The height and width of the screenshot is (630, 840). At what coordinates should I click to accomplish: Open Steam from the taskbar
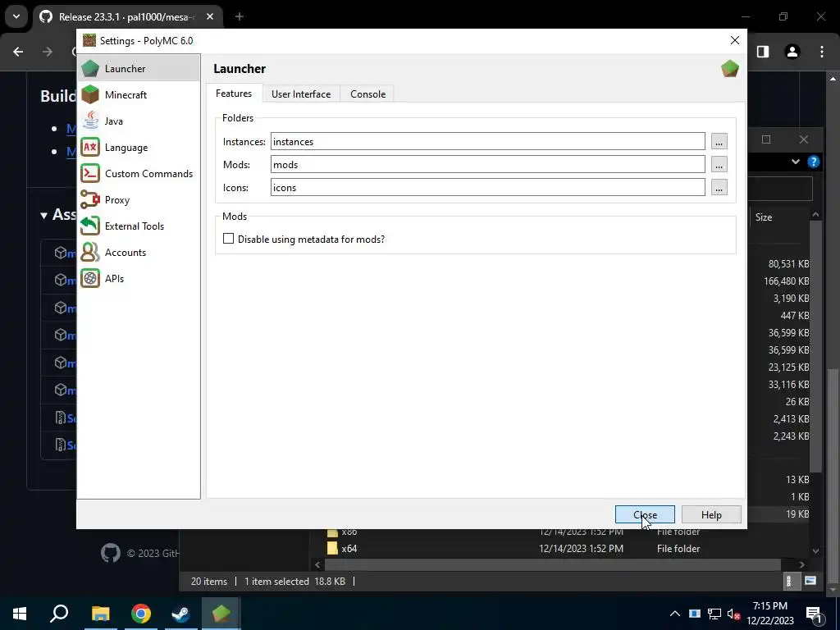click(x=180, y=614)
